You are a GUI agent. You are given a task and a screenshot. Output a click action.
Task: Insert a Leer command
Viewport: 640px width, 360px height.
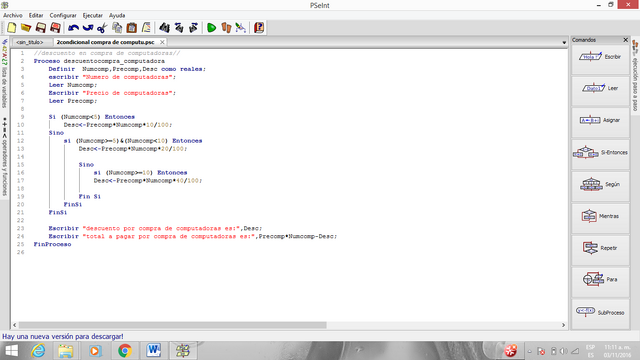pyautogui.click(x=600, y=89)
